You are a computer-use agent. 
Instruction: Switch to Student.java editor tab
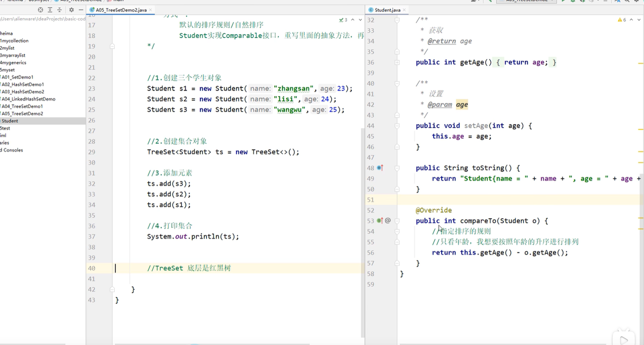point(387,10)
